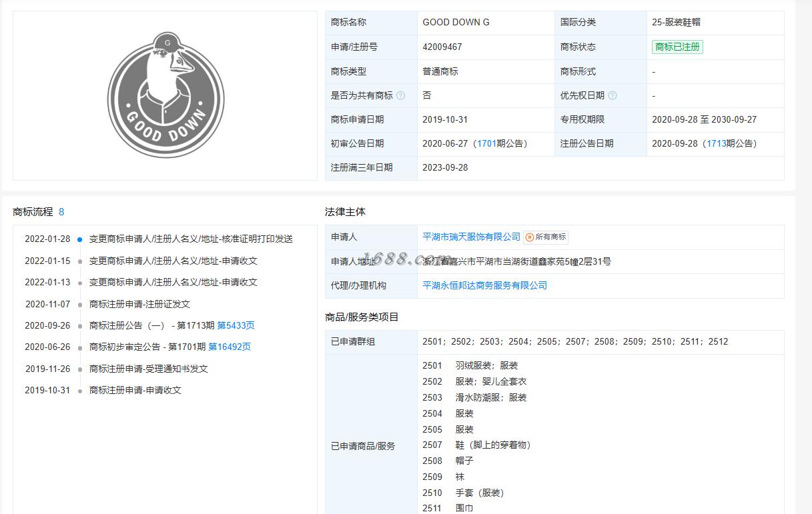The height and width of the screenshot is (514, 812).
Task: Open the 1701 preliminary announcement issue link
Action: click(x=486, y=143)
